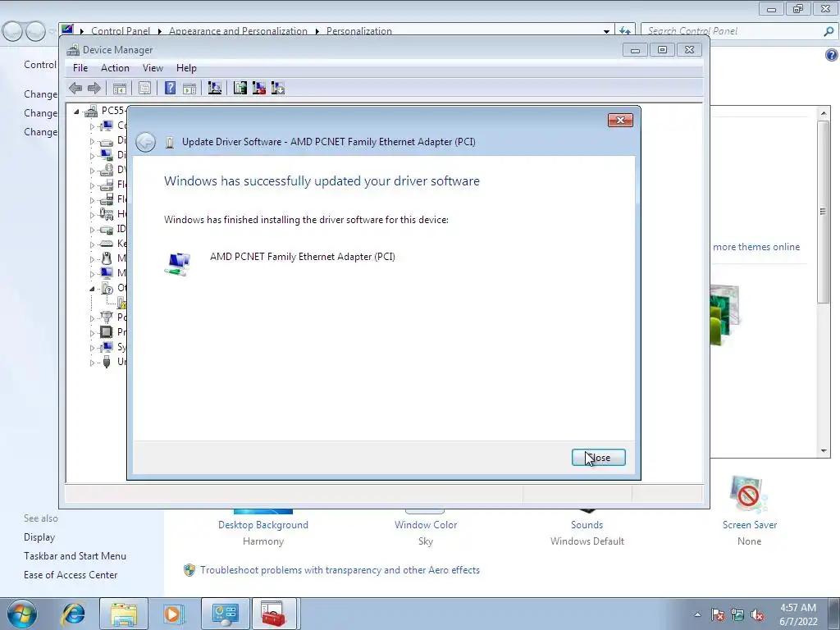Toggle the Show/Hide Action Pane toolbar icon
840x630 pixels.
(x=189, y=88)
